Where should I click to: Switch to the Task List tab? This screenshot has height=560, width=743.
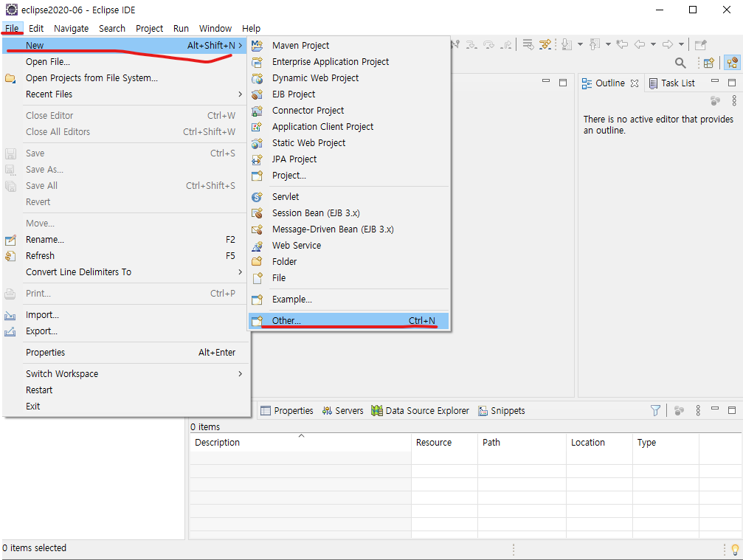(x=672, y=83)
